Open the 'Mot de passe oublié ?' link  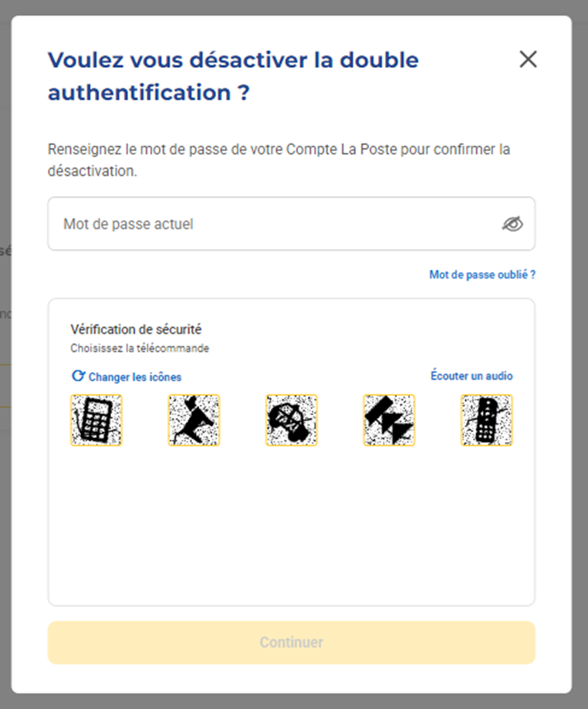482,275
